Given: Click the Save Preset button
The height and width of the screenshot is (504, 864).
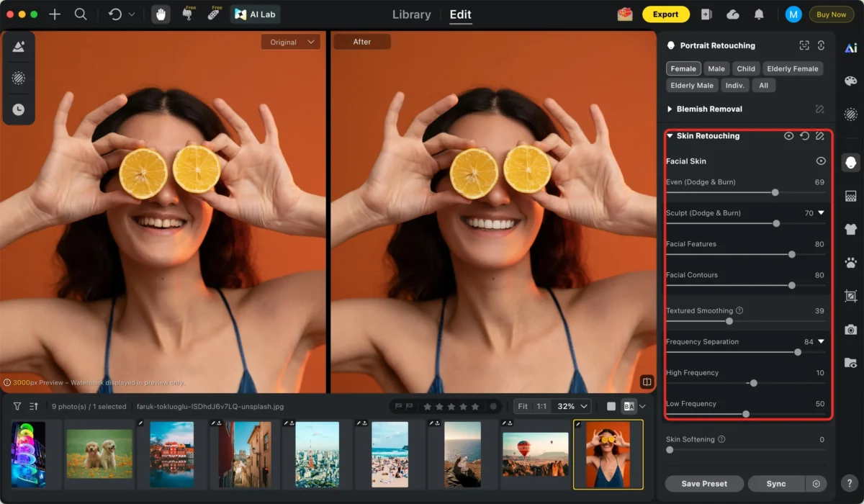Looking at the screenshot, I should [x=703, y=484].
